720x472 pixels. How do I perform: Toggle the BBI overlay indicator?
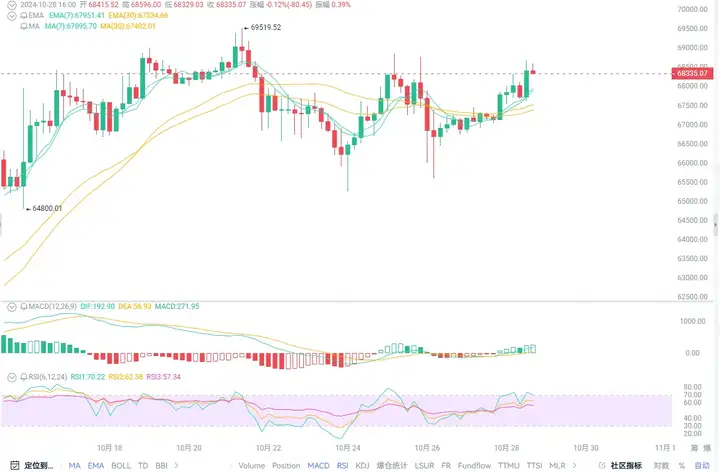tap(162, 466)
